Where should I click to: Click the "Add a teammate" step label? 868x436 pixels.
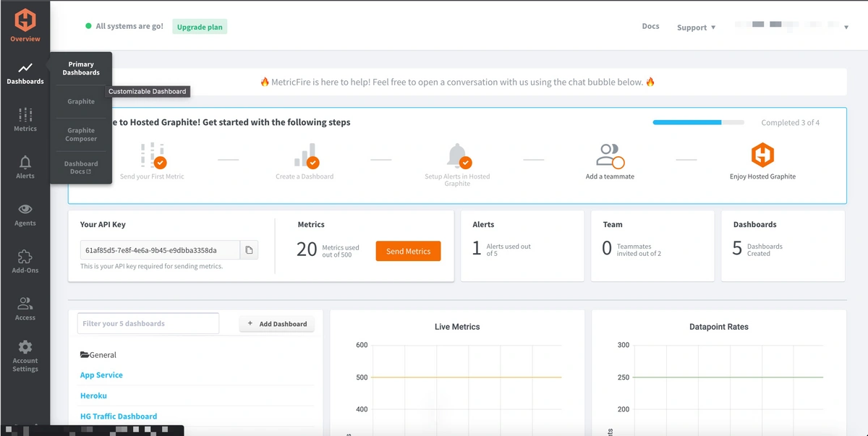pos(610,176)
